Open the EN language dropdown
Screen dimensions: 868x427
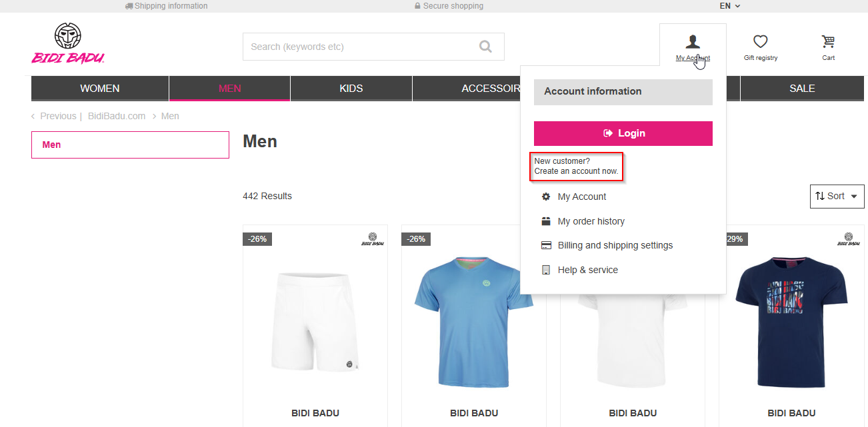pos(730,6)
